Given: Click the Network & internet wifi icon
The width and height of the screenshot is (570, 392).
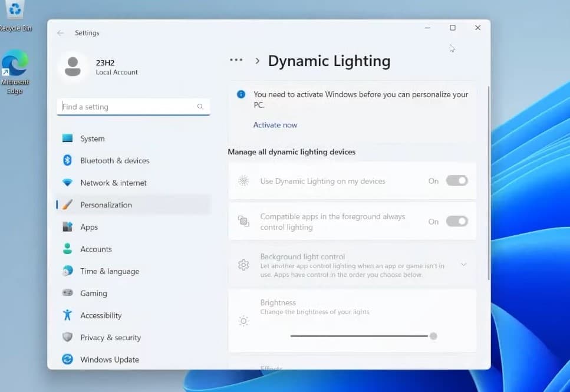Looking at the screenshot, I should click(67, 183).
